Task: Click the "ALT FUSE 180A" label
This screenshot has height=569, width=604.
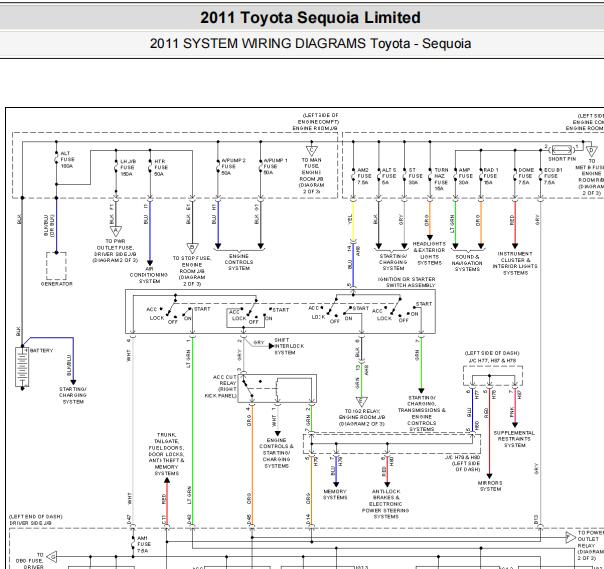Action: [x=67, y=159]
